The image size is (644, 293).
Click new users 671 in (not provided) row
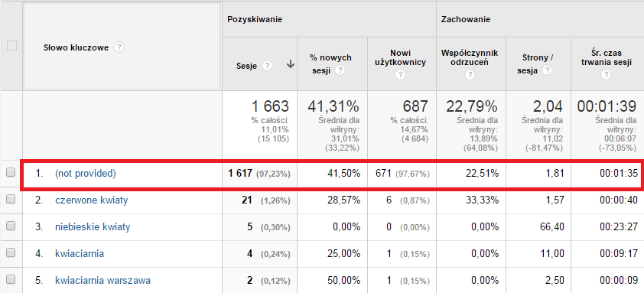pyautogui.click(x=384, y=174)
